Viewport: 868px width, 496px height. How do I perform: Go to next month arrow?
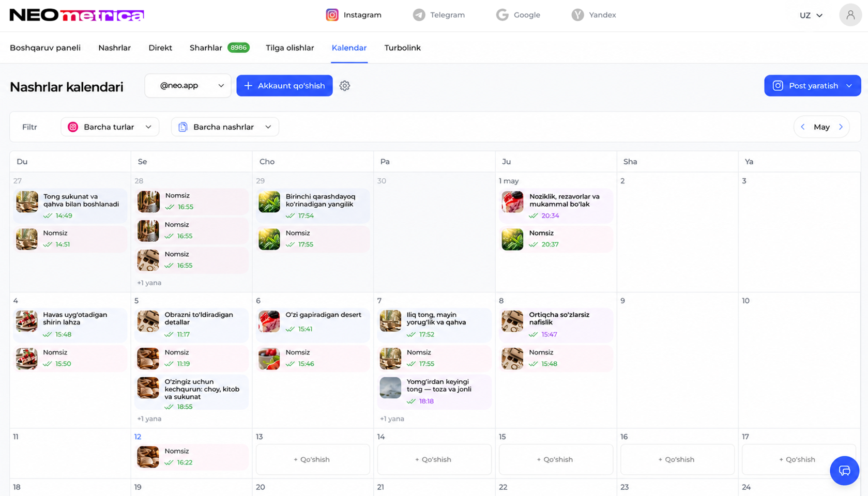coord(841,127)
